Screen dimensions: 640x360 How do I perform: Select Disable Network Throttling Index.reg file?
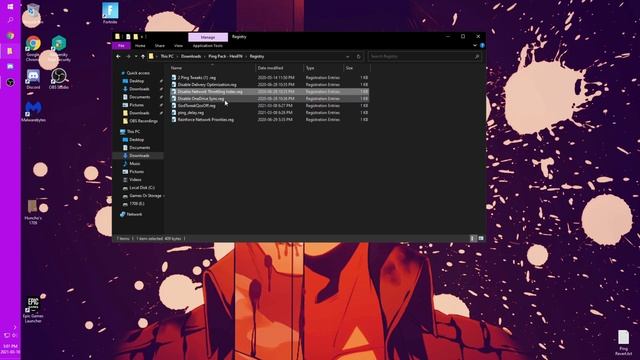pos(269,91)
